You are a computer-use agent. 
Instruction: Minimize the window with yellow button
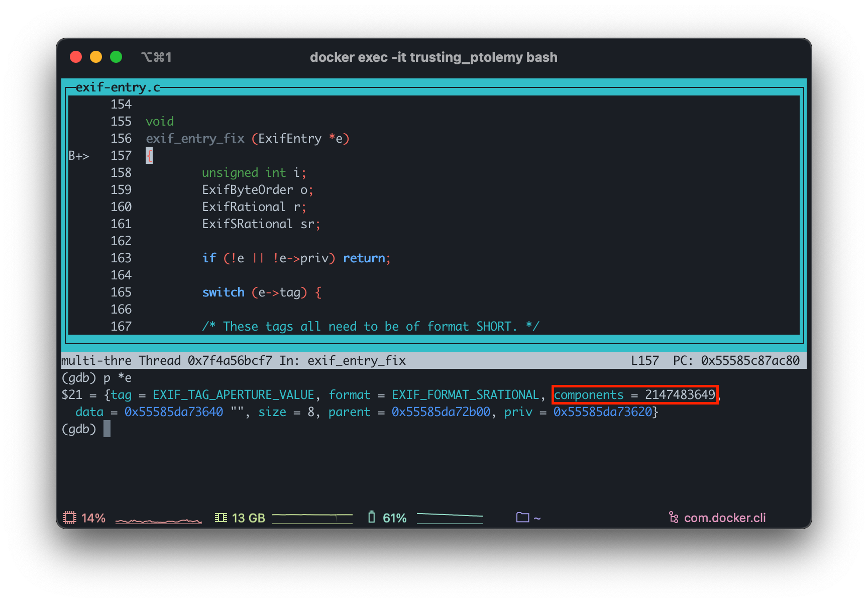click(96, 57)
